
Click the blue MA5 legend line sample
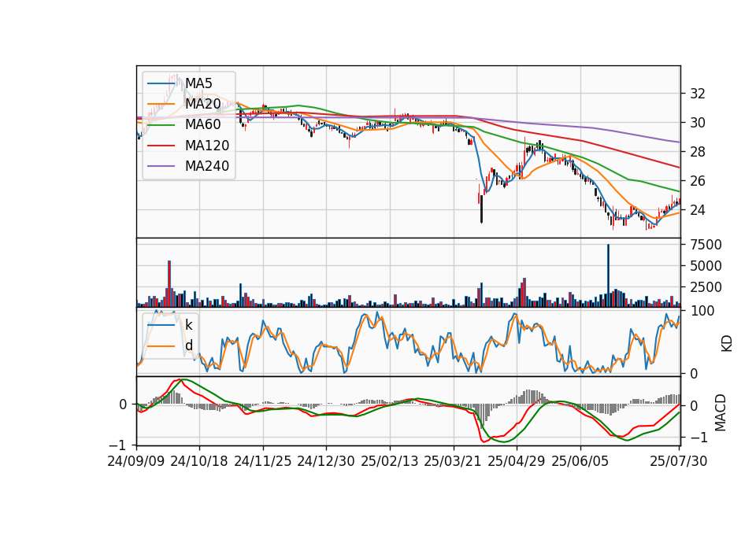pyautogui.click(x=161, y=83)
